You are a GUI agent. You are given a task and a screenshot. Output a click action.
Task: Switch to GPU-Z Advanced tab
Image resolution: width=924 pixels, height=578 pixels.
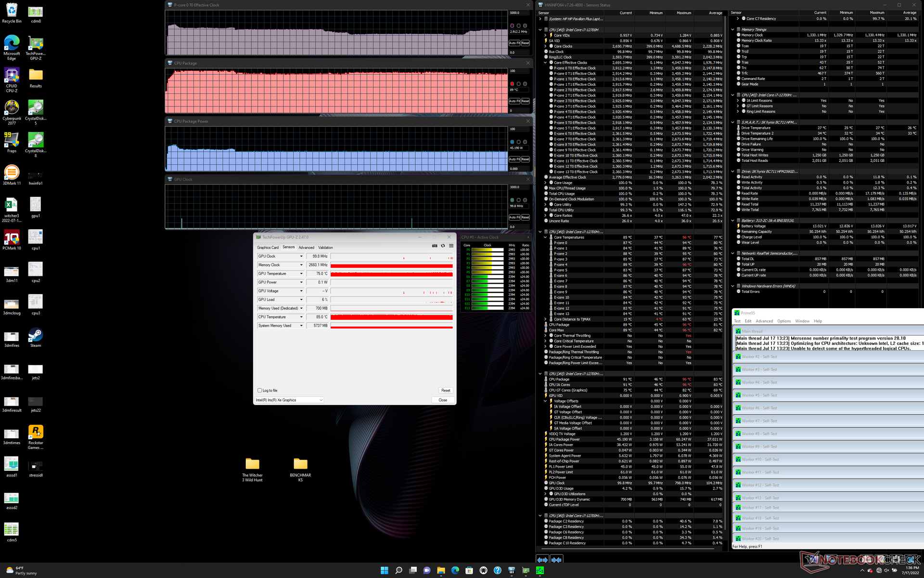[x=306, y=248]
